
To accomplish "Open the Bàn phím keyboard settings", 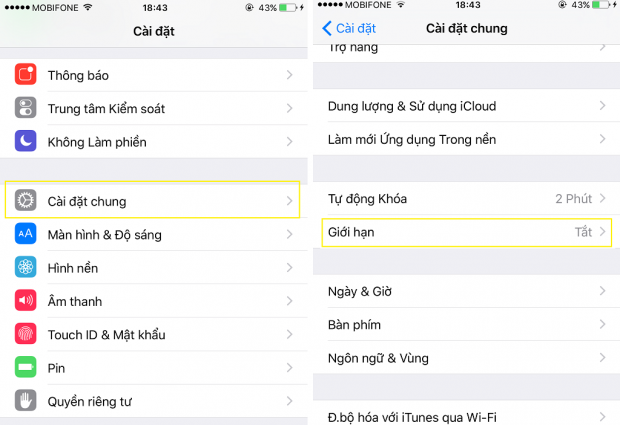I will pos(467,325).
